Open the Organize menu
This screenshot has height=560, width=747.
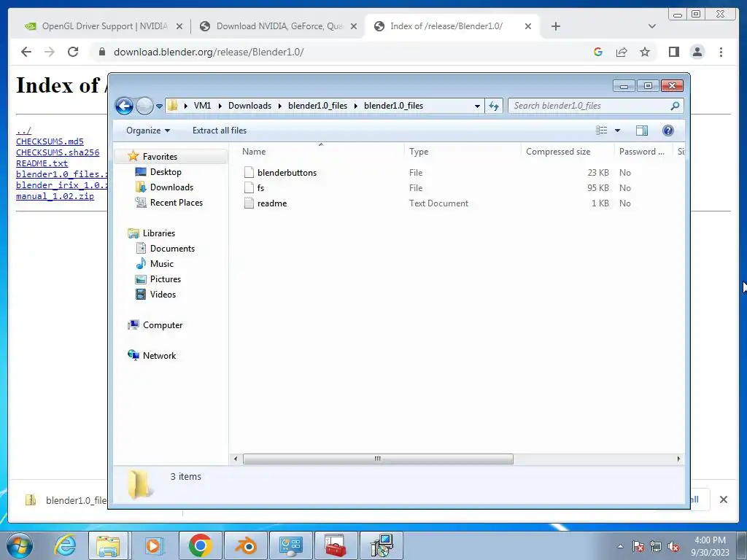pyautogui.click(x=147, y=131)
